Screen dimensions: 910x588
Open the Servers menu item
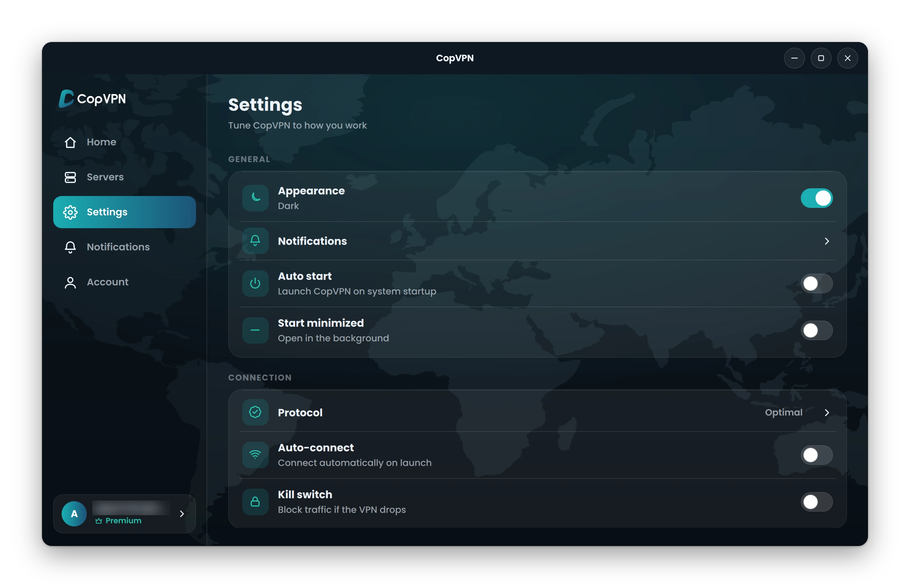(x=125, y=177)
